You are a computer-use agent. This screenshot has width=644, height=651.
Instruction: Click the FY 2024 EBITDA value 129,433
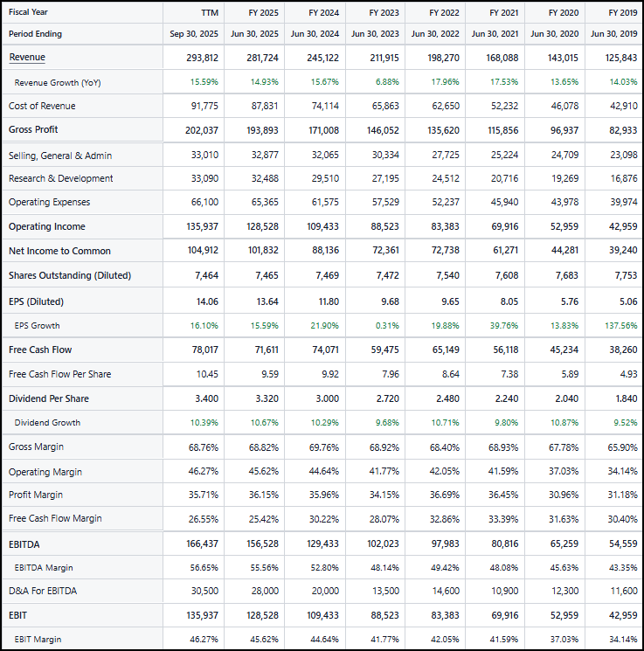tap(322, 544)
